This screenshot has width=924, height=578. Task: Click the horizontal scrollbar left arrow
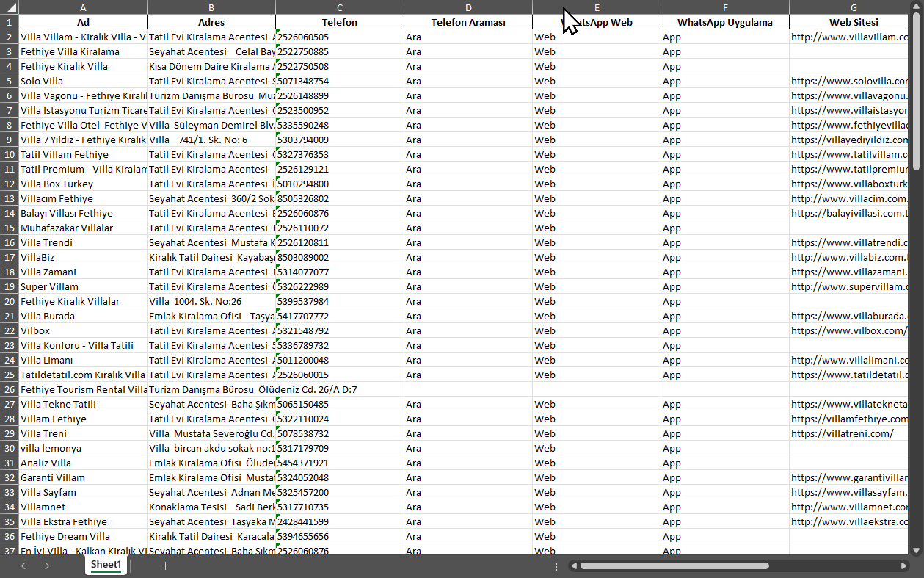pos(574,566)
